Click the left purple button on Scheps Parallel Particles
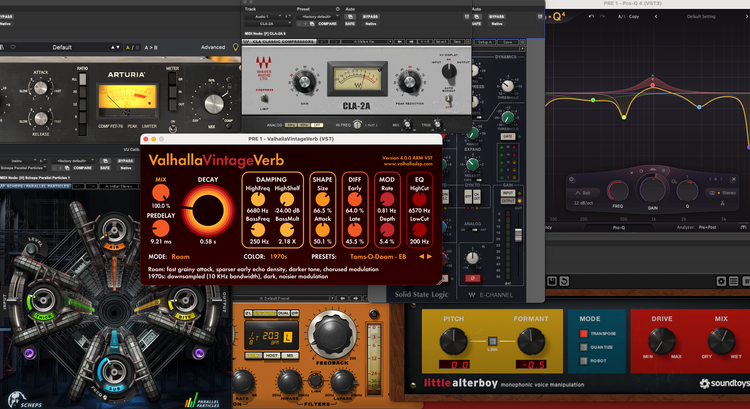 30,354
